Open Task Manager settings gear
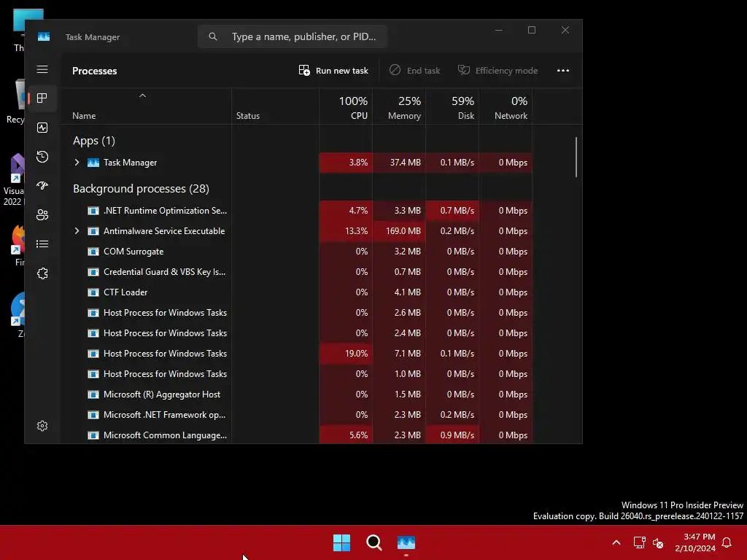This screenshot has width=747, height=560. click(42, 426)
